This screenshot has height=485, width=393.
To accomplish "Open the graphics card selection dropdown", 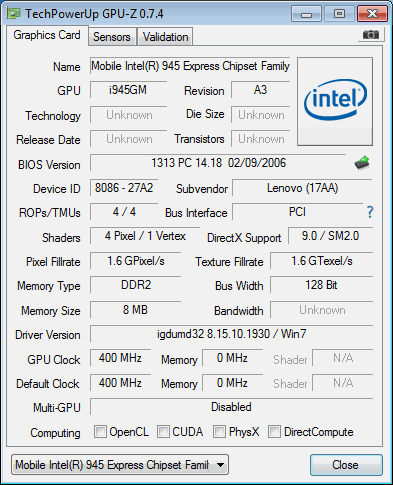I will 120,464.
